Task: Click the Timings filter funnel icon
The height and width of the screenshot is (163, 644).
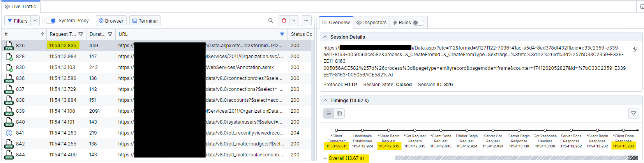Action: pos(633,113)
